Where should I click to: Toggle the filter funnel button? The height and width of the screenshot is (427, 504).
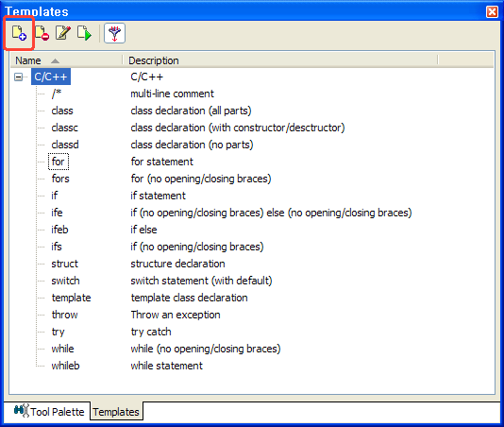tap(115, 33)
